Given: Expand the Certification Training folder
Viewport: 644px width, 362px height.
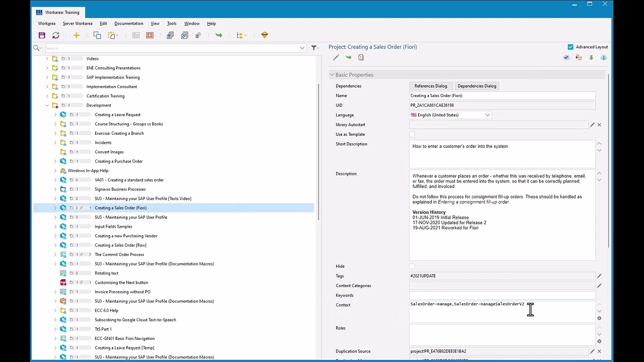Looking at the screenshot, I should coord(47,96).
